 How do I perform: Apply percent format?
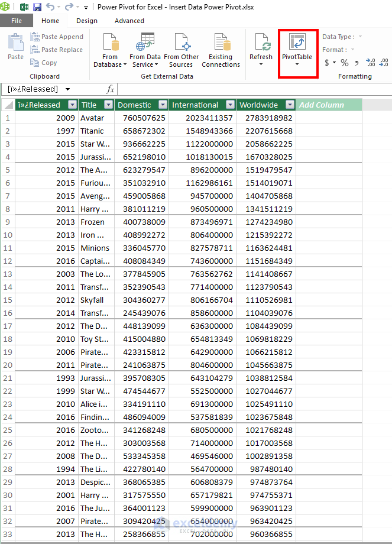[345, 63]
